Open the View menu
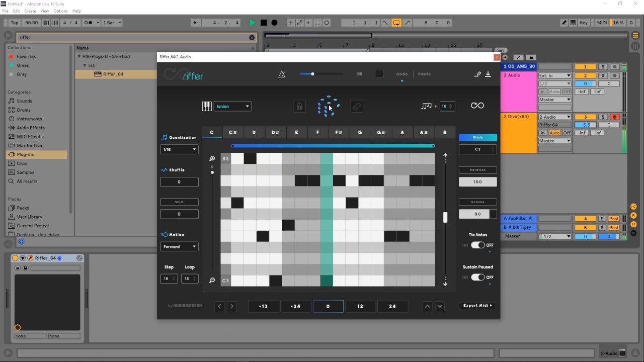Viewport: 644px width, 362px height. [x=45, y=11]
